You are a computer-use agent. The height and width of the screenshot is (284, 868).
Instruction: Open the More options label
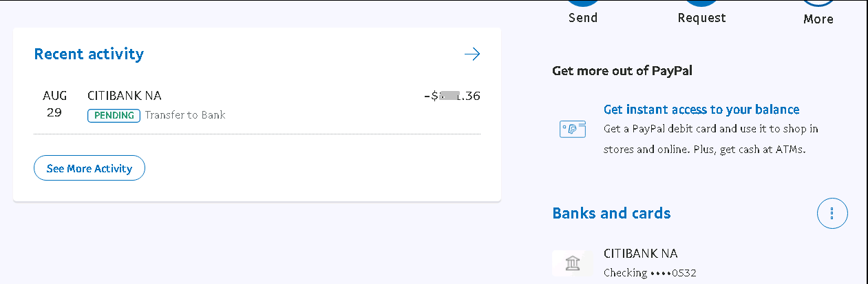[818, 19]
